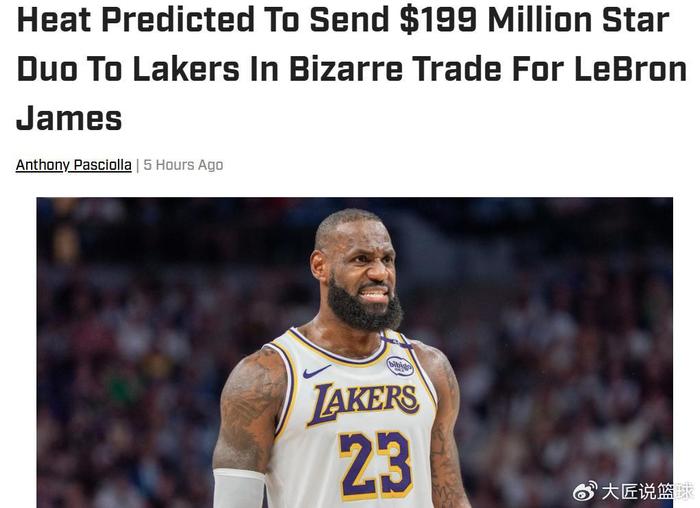Open the Anthony Pasciolla author link

(74, 165)
